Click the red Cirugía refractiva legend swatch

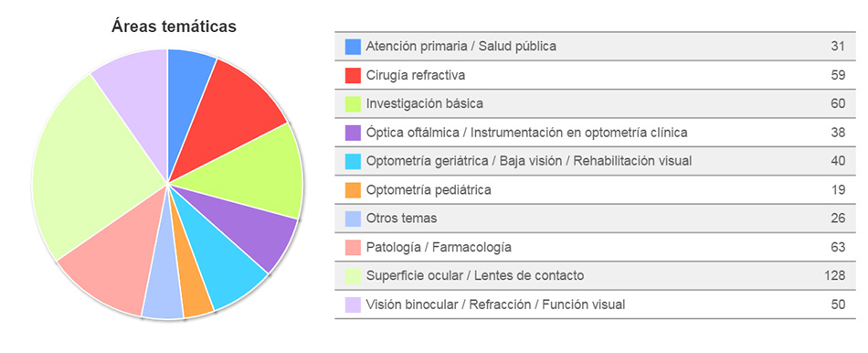(353, 75)
